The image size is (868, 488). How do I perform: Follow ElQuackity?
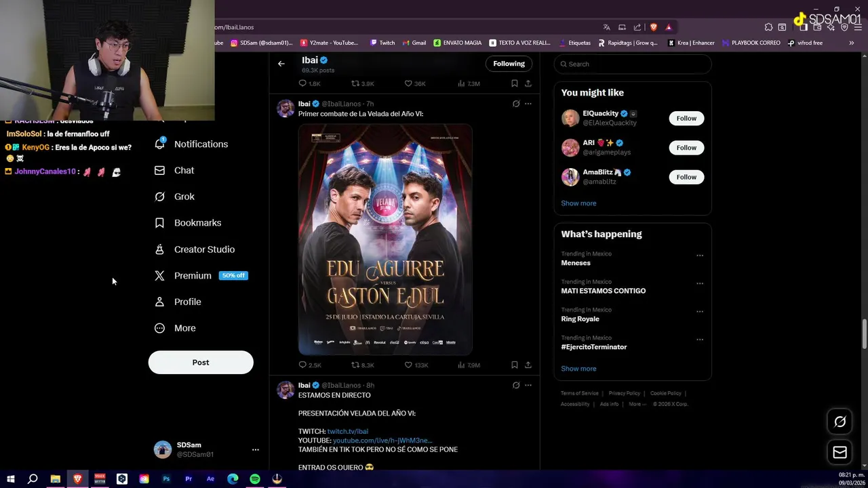(686, 118)
